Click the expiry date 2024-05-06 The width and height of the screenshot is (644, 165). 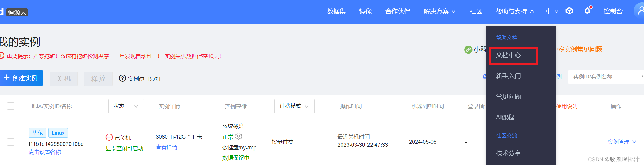pos(423,142)
